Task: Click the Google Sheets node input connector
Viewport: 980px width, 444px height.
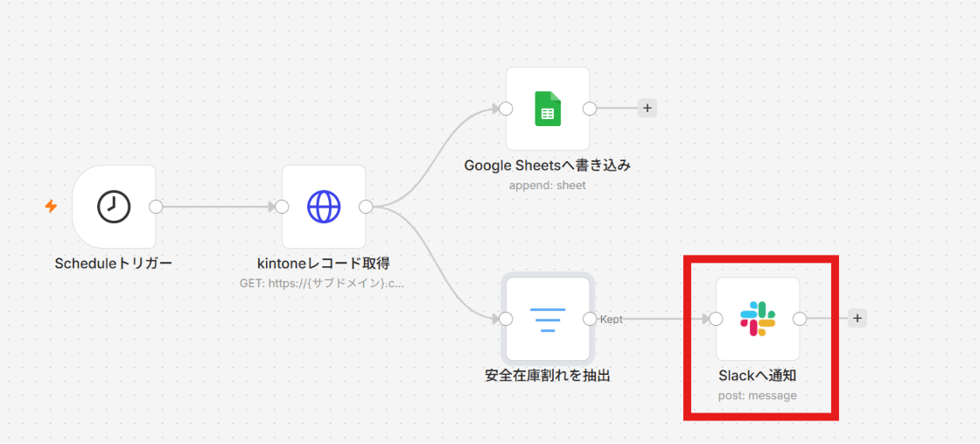Action: pos(506,109)
